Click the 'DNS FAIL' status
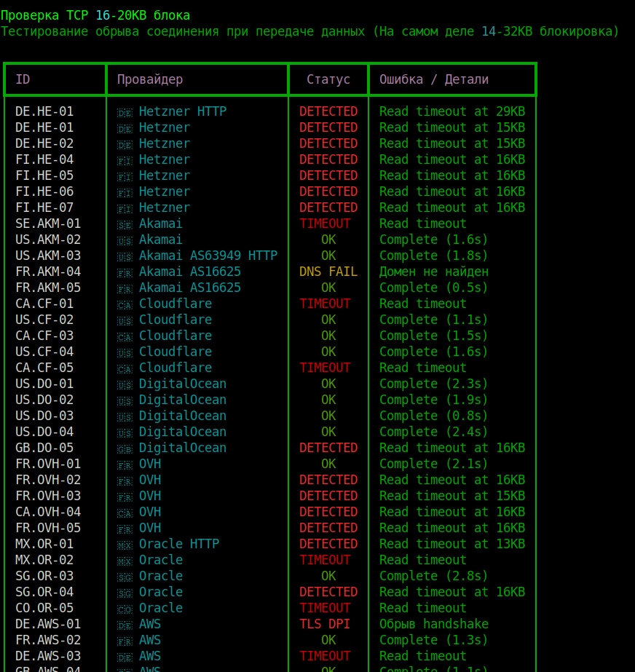The image size is (635, 672). [328, 272]
